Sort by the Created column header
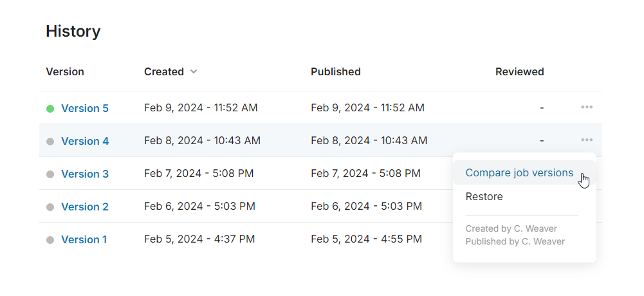 pyautogui.click(x=164, y=72)
